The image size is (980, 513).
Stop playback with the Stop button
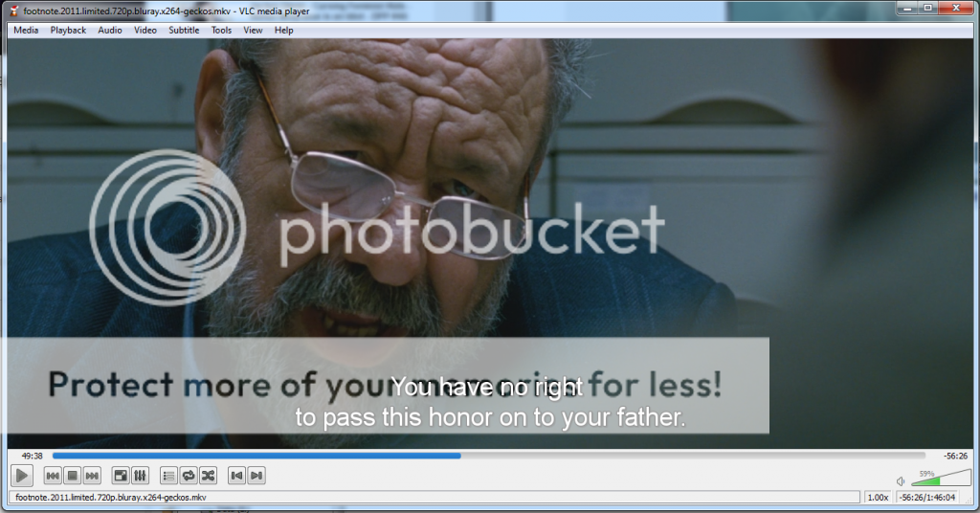(x=73, y=476)
